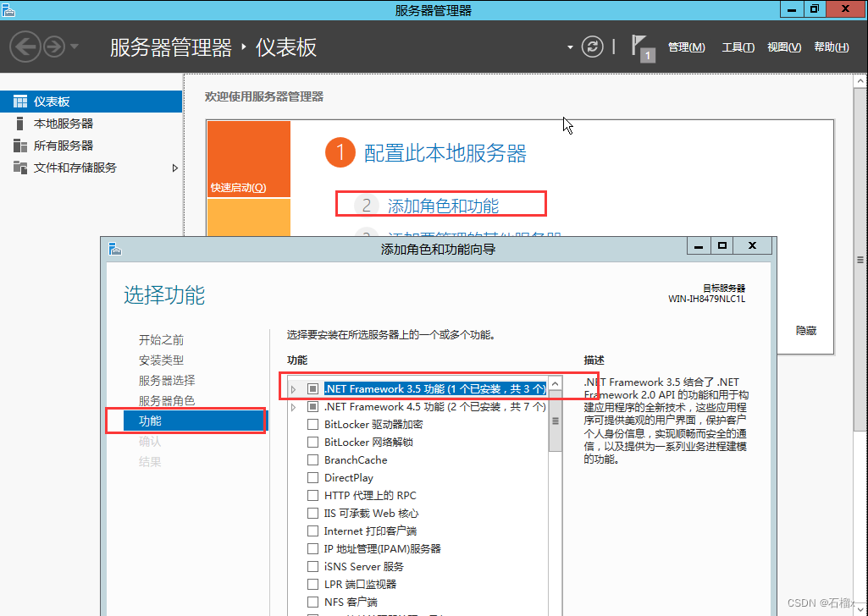Check LPR 端口监视器 checkbox
Image resolution: width=868 pixels, height=616 pixels.
(312, 584)
